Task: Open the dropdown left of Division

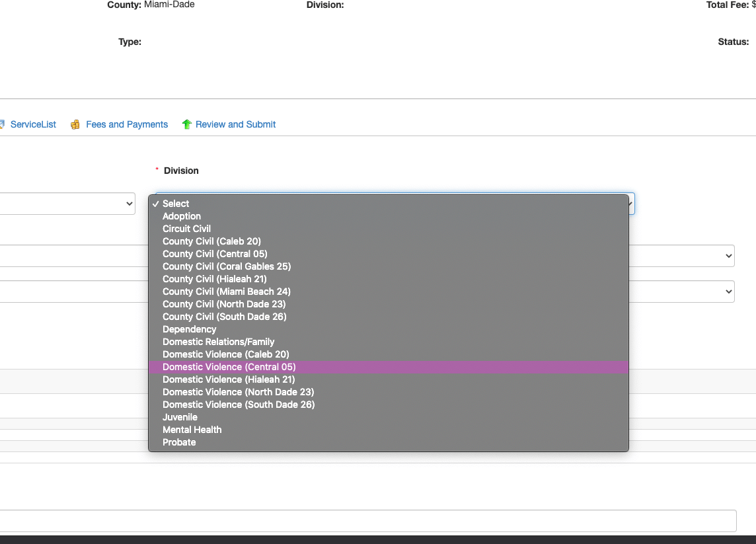Action: pyautogui.click(x=66, y=204)
